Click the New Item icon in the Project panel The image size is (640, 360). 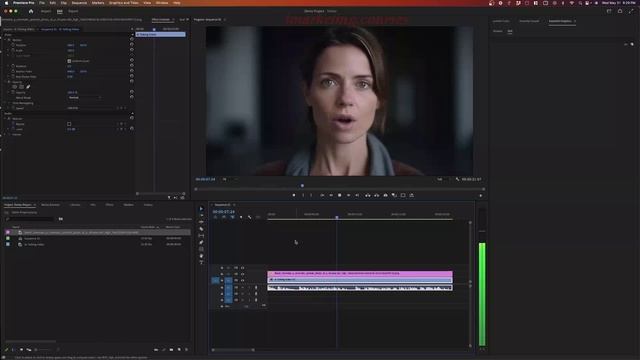click(x=179, y=350)
